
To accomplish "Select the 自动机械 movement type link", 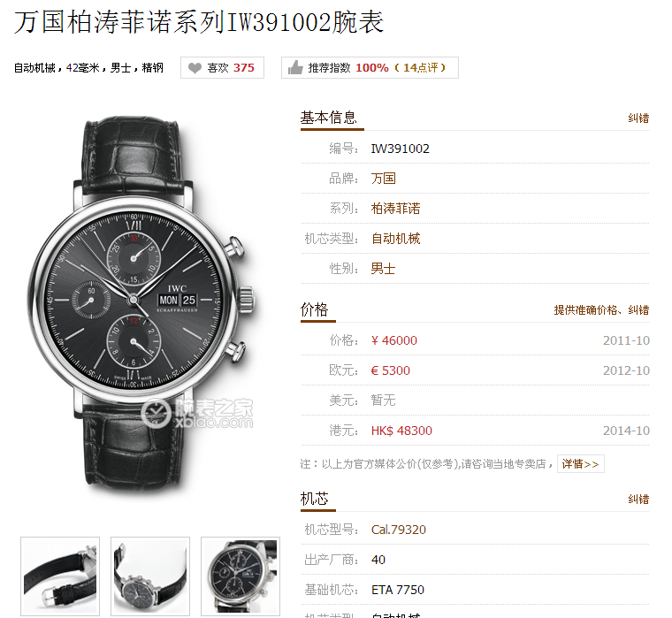I will coord(395,239).
